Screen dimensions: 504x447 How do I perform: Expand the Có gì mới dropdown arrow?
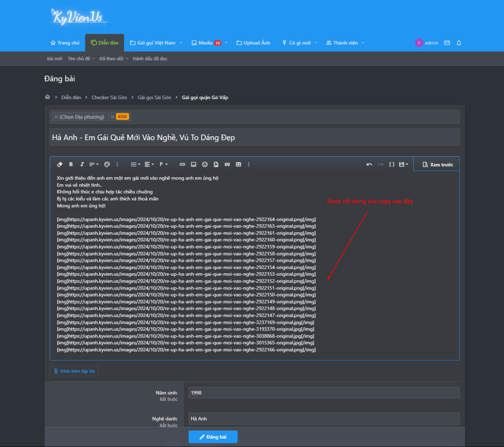click(316, 43)
